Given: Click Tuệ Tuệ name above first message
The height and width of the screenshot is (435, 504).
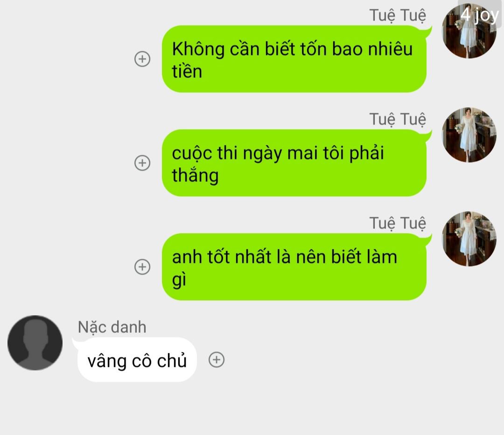Looking at the screenshot, I should coord(398,15).
